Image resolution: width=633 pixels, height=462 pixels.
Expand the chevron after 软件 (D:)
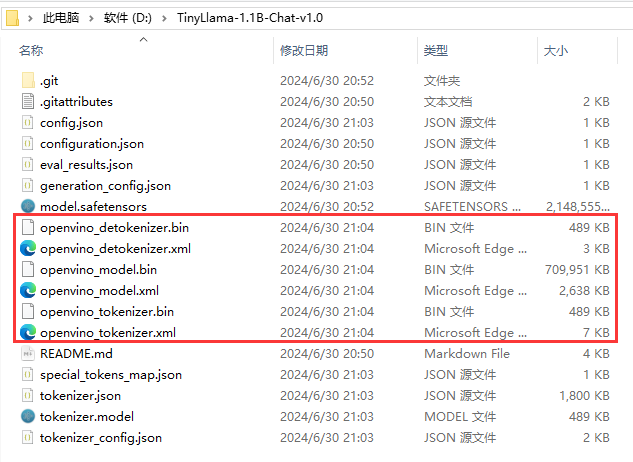[x=164, y=18]
